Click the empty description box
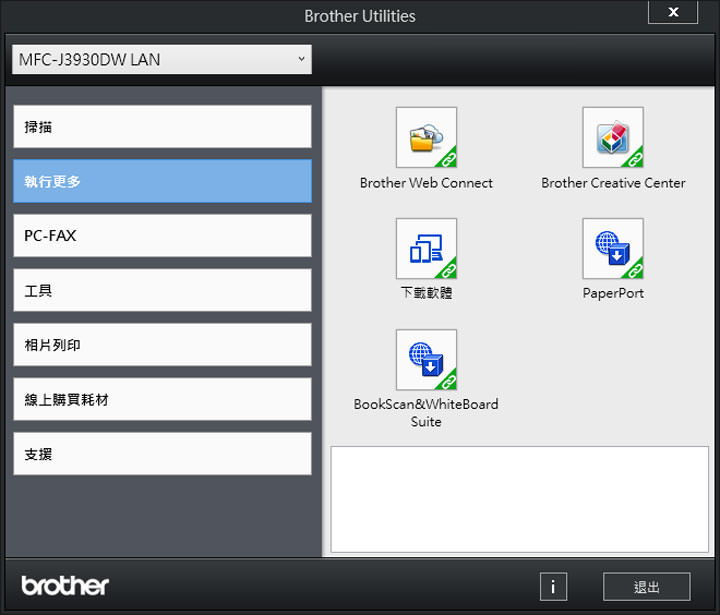The image size is (720, 615). [519, 499]
